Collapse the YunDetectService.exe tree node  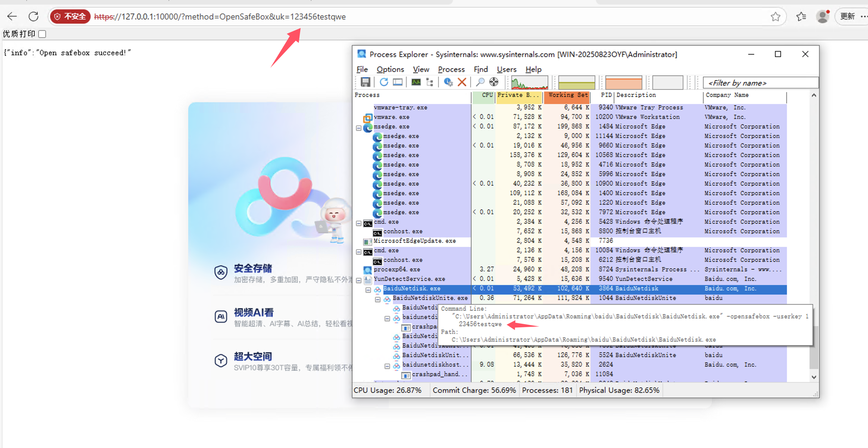[358, 281]
